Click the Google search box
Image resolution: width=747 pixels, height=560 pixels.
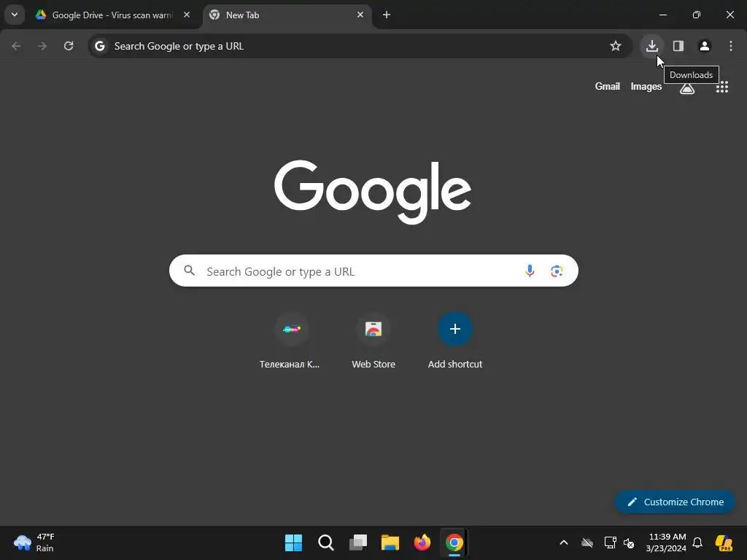pyautogui.click(x=373, y=271)
